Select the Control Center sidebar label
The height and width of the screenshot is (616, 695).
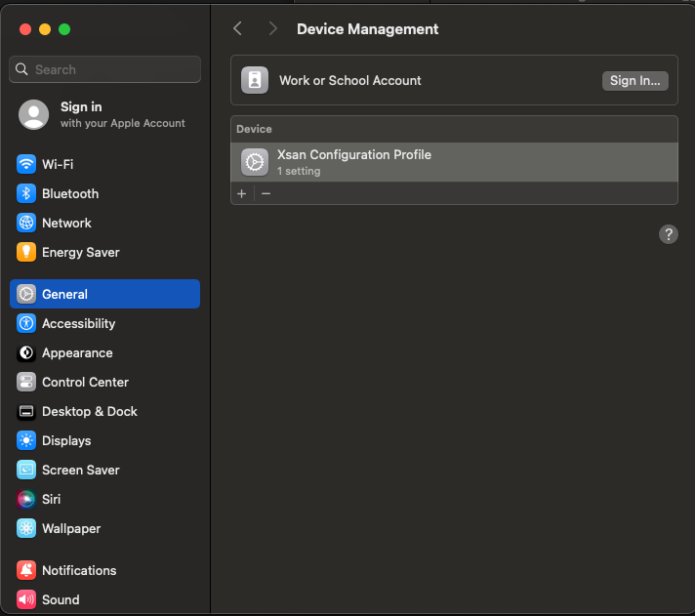click(x=86, y=382)
